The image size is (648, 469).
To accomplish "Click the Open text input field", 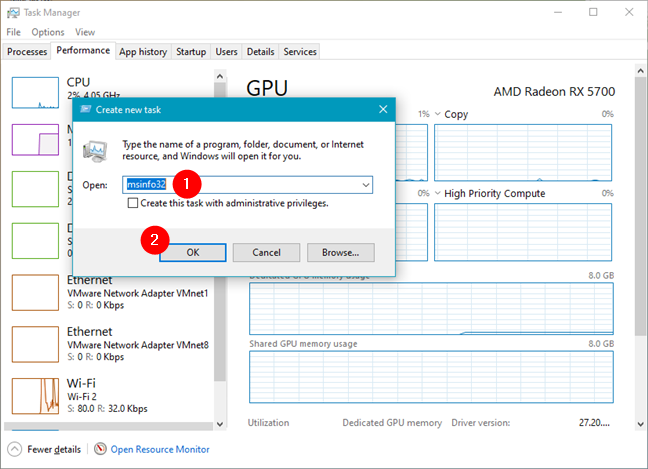I will click(240, 185).
